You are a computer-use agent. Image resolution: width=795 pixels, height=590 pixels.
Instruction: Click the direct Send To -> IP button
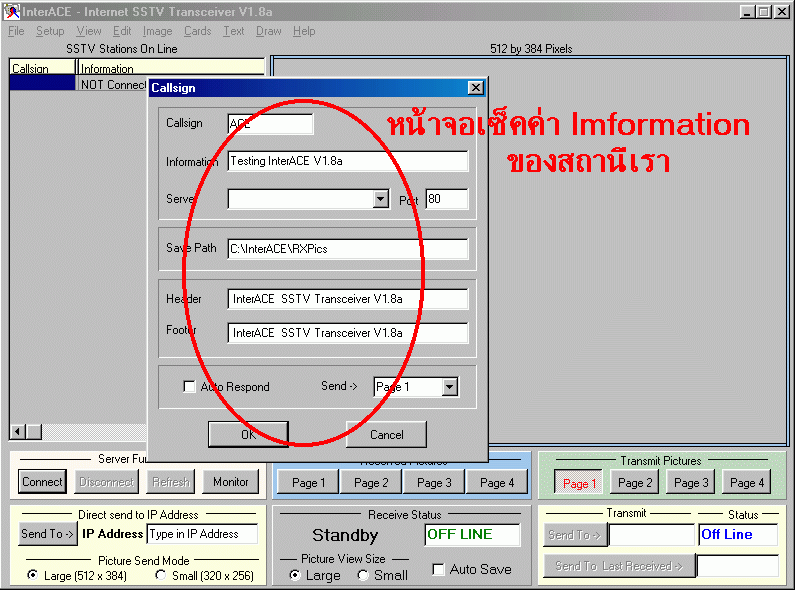48,534
